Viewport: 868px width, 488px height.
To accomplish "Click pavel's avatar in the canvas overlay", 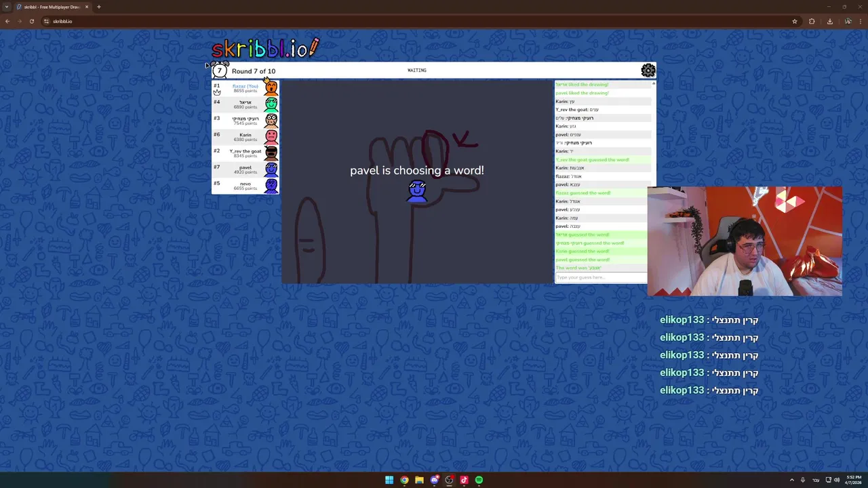I will (417, 191).
